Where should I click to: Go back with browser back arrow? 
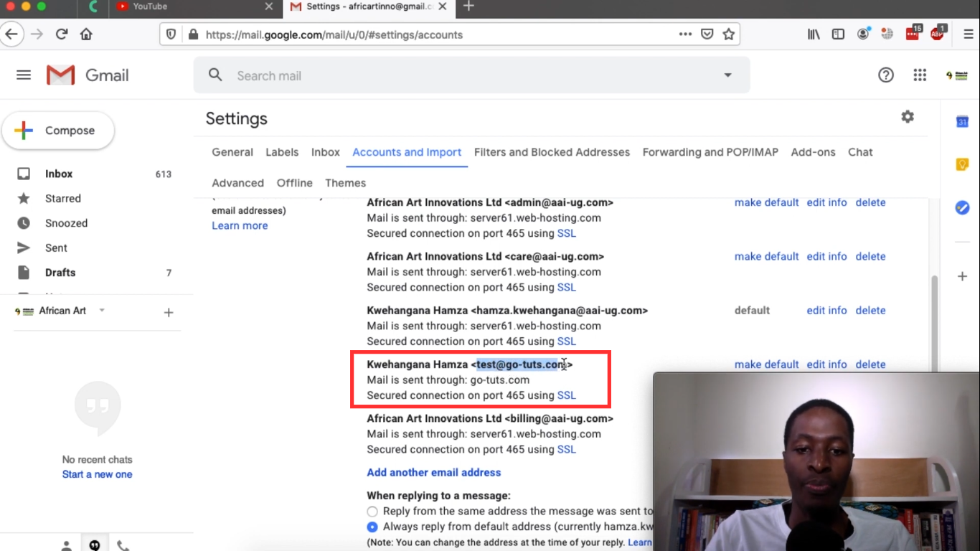(x=12, y=34)
